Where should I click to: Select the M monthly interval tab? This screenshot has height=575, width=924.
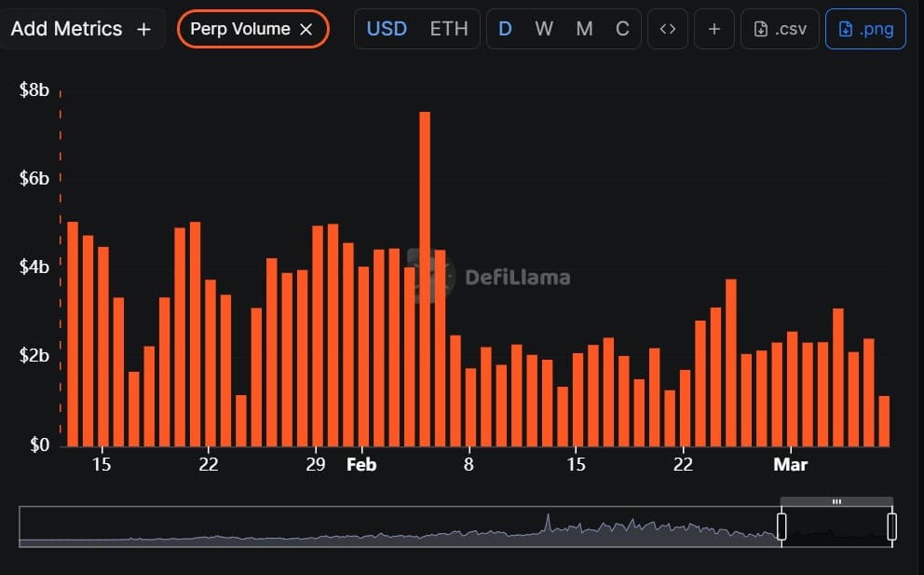pyautogui.click(x=584, y=29)
